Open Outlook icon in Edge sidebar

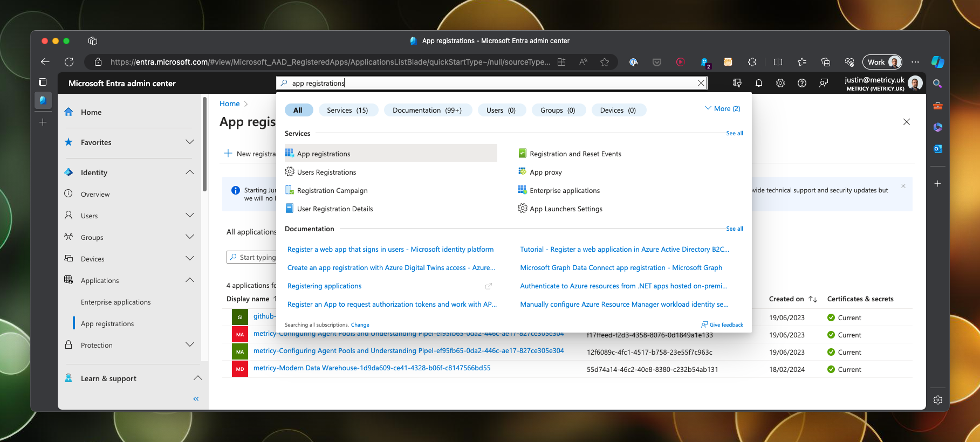point(938,149)
